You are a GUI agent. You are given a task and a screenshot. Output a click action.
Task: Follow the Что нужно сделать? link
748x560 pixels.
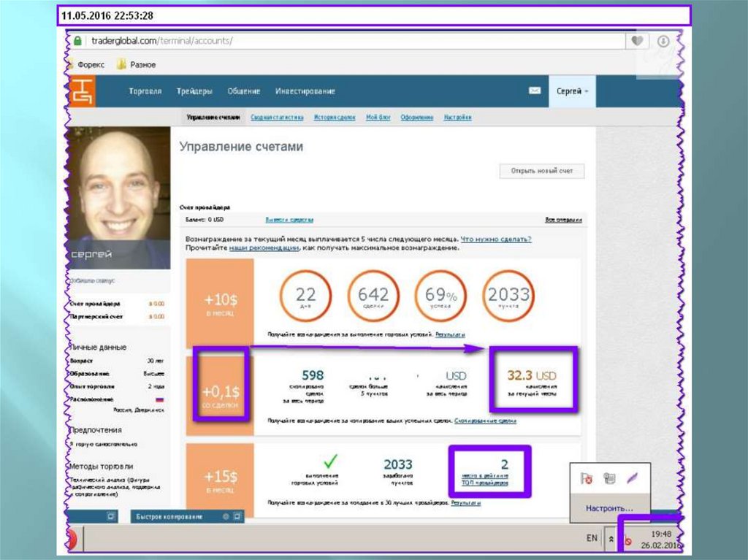pos(496,239)
